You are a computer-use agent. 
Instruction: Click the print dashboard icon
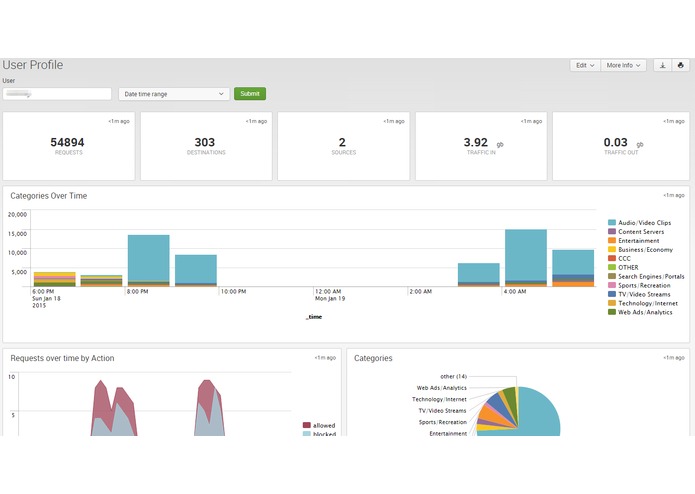tap(681, 66)
